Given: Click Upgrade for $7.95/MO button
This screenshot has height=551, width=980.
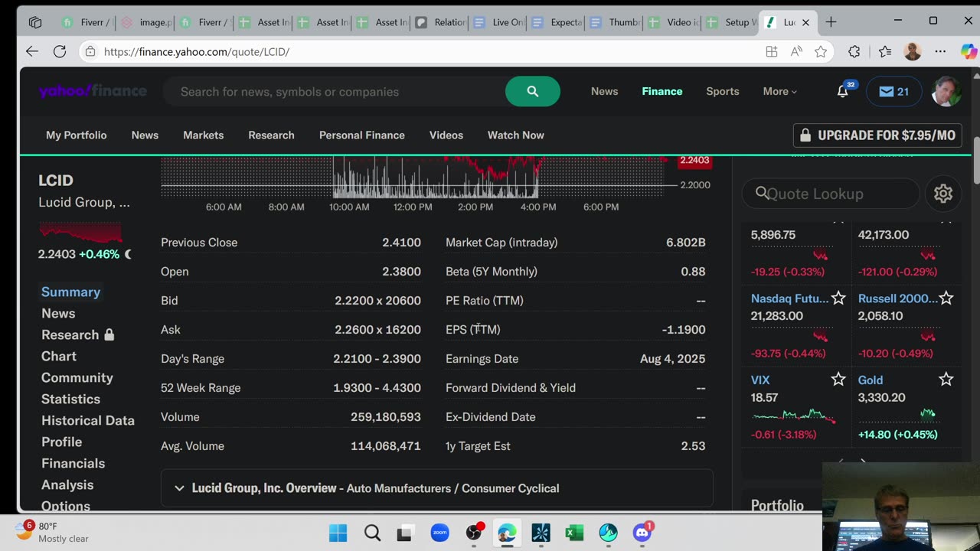Looking at the screenshot, I should (877, 135).
